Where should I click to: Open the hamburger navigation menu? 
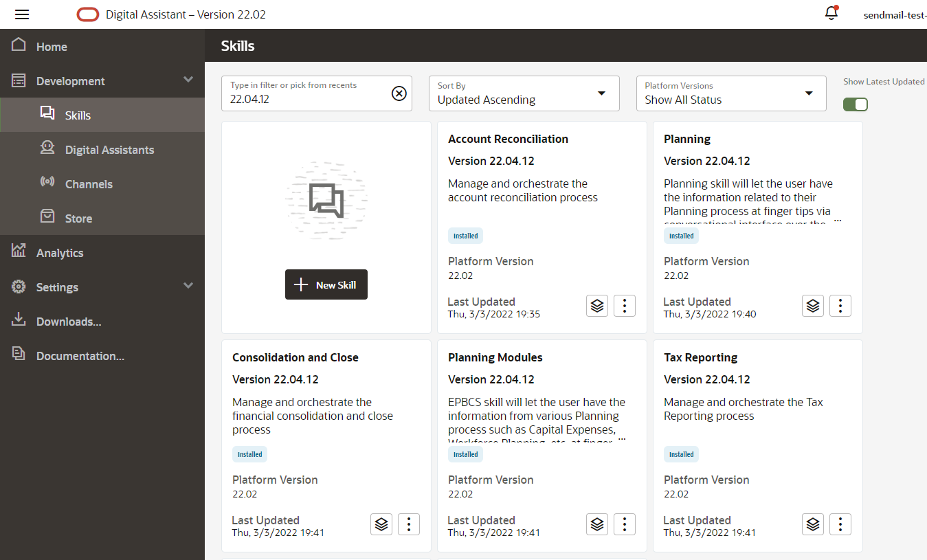(22, 14)
